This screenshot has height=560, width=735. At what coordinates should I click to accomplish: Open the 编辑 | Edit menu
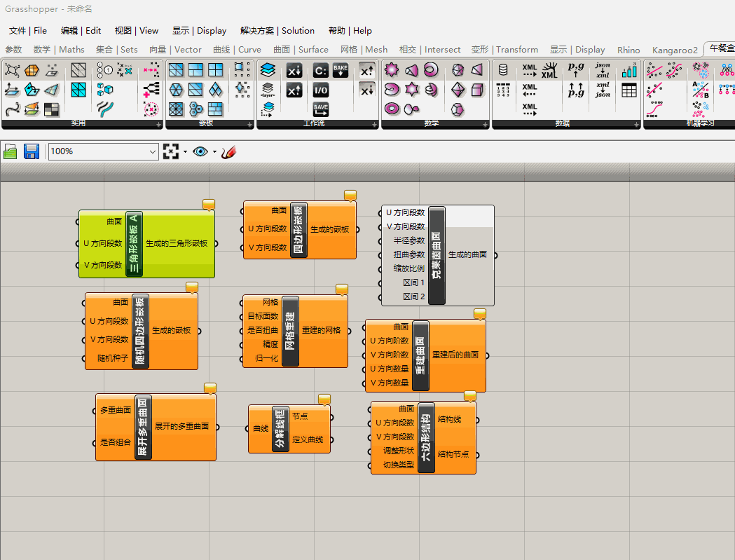(x=81, y=30)
